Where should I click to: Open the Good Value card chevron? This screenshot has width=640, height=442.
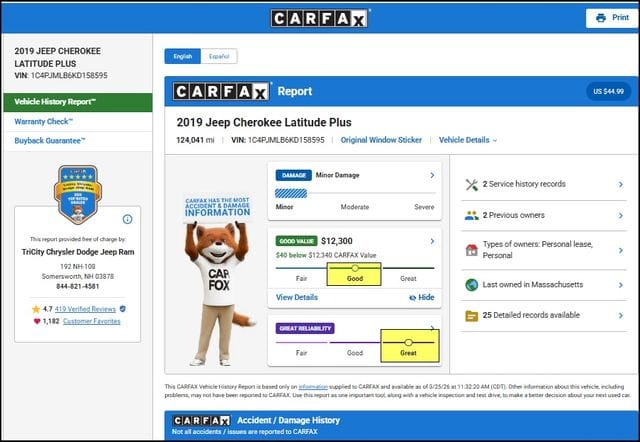[x=432, y=241]
